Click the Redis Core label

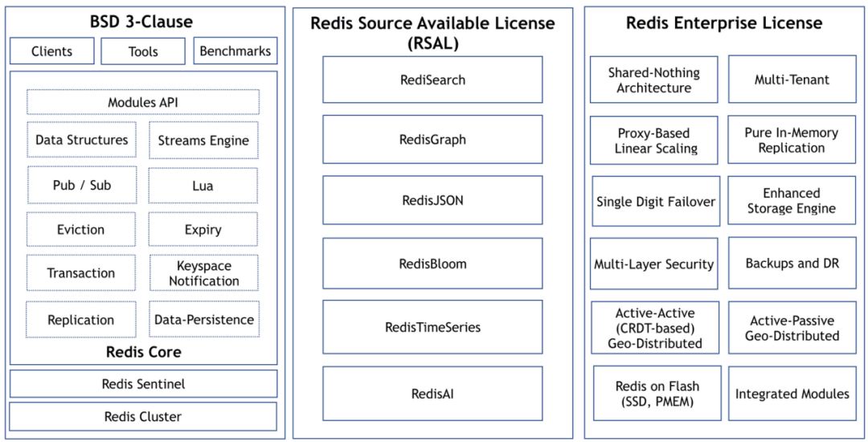tap(143, 352)
